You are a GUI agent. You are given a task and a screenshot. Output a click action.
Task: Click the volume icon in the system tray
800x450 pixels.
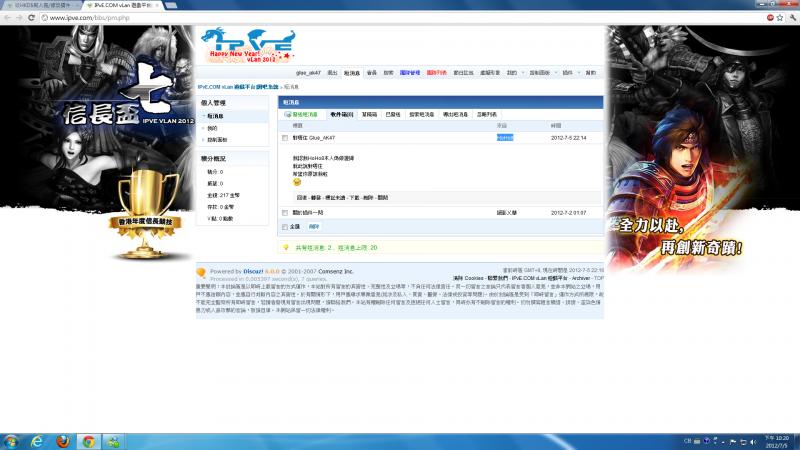(753, 442)
